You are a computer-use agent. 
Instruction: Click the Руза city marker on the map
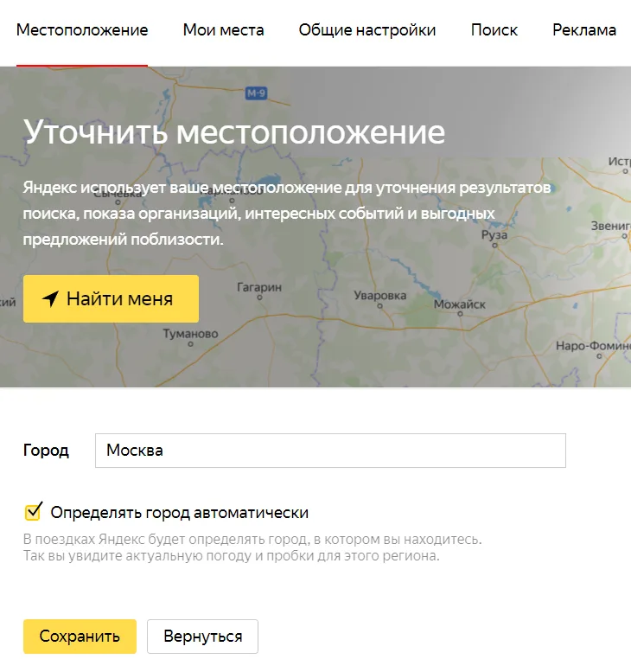494,246
